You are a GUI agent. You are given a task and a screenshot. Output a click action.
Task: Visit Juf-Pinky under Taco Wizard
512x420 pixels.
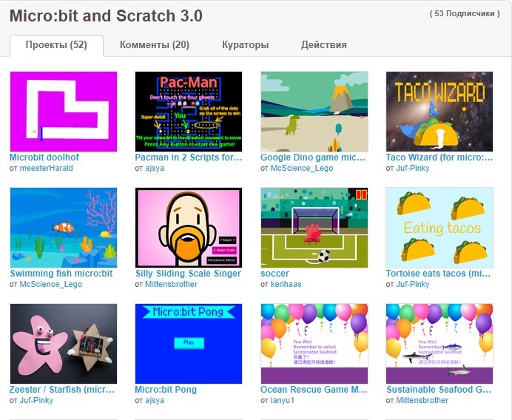point(412,168)
